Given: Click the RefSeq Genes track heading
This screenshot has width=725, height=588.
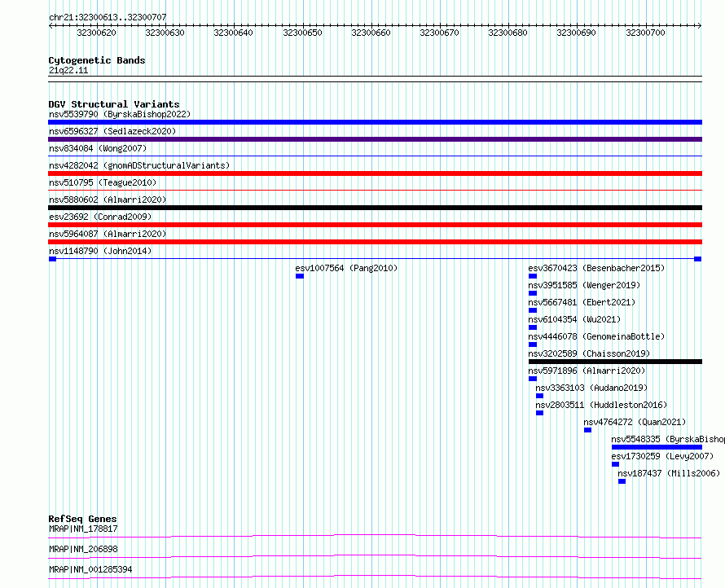Looking at the screenshot, I should point(83,519).
